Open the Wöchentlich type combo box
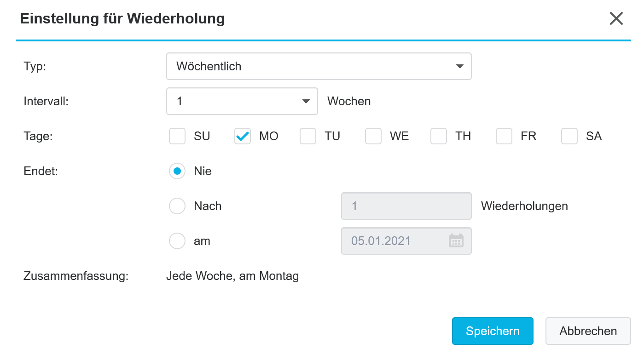The width and height of the screenshot is (644, 354). [319, 66]
